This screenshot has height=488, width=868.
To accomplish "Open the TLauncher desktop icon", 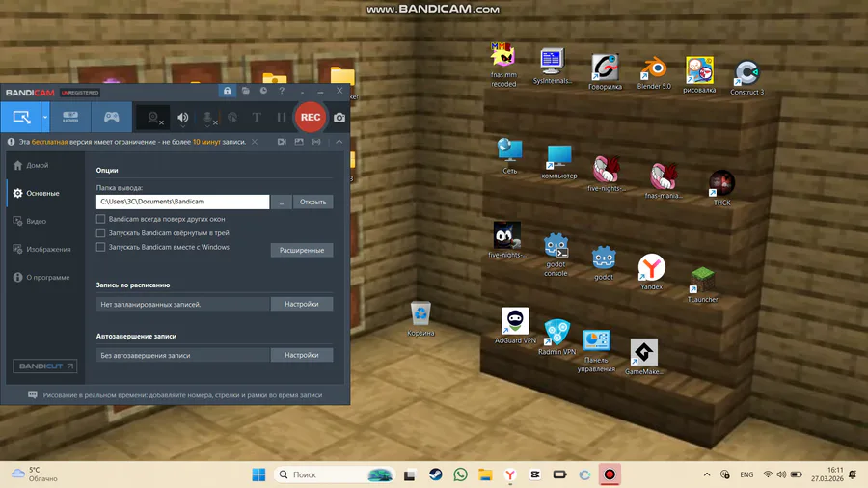I will [x=702, y=285].
